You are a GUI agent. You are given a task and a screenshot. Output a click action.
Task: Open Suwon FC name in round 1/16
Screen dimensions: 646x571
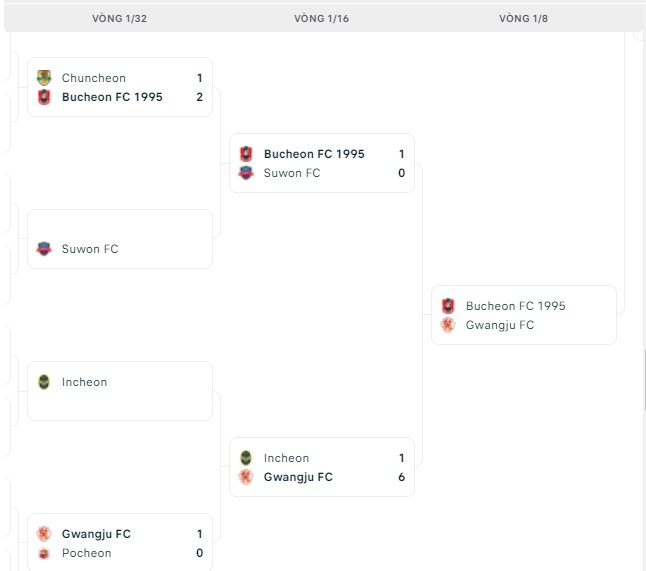point(292,173)
